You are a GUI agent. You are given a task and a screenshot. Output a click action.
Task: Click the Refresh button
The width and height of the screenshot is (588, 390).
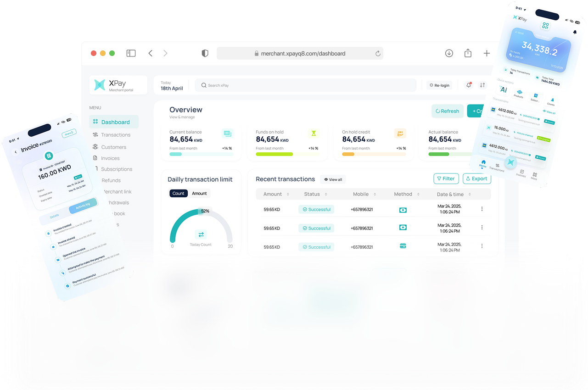tap(448, 111)
